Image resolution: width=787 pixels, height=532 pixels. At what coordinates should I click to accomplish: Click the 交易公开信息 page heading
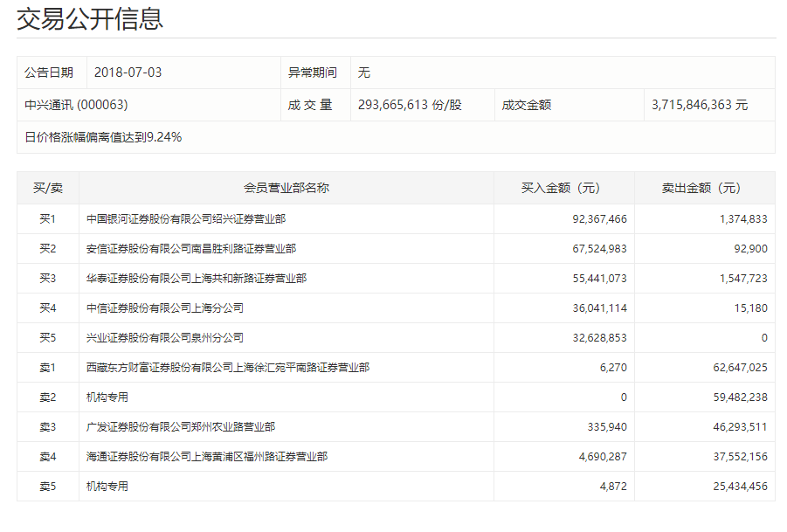click(90, 19)
